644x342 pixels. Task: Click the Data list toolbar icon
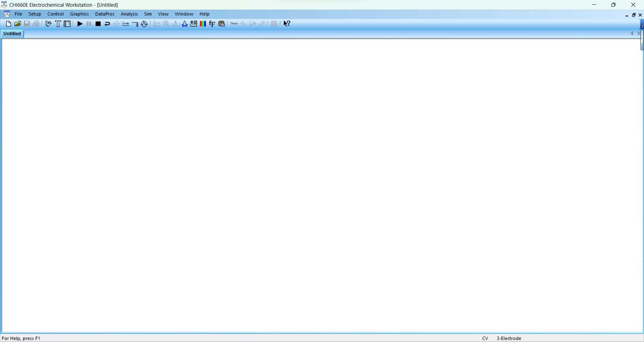[275, 24]
